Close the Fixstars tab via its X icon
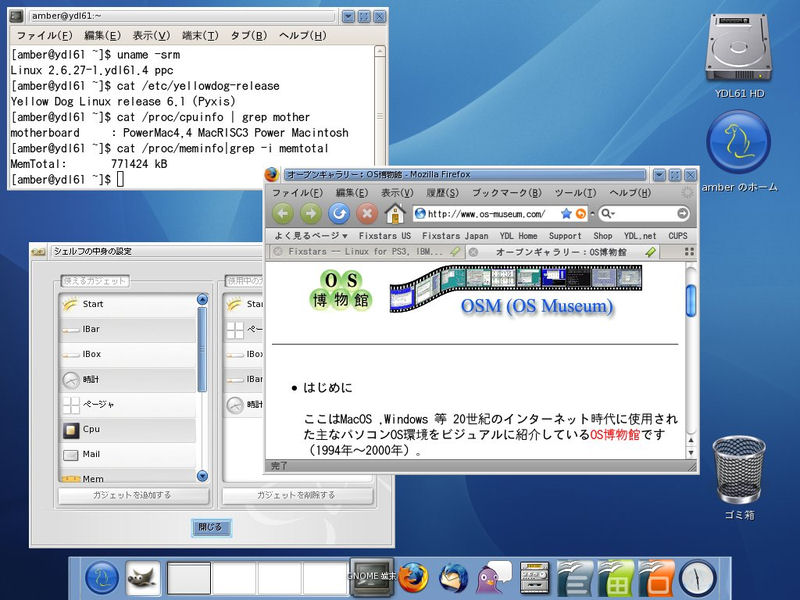Viewport: 800px width, 600px height. pos(278,252)
